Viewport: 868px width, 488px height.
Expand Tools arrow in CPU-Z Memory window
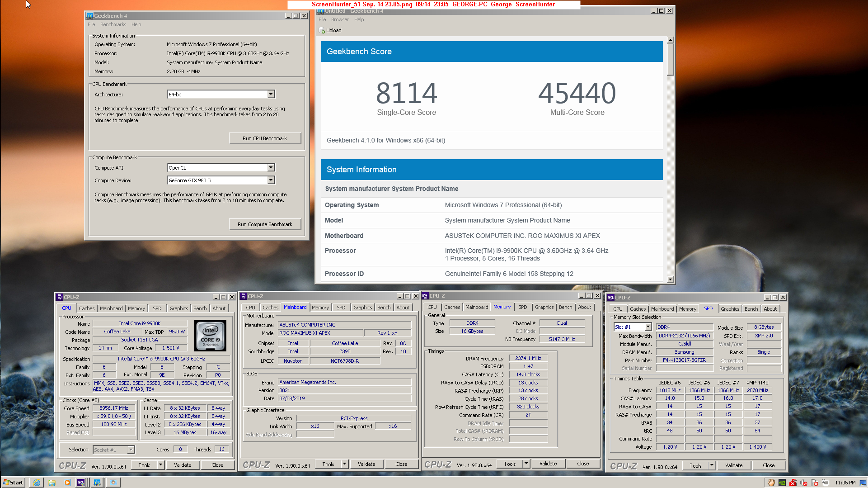[x=526, y=464]
